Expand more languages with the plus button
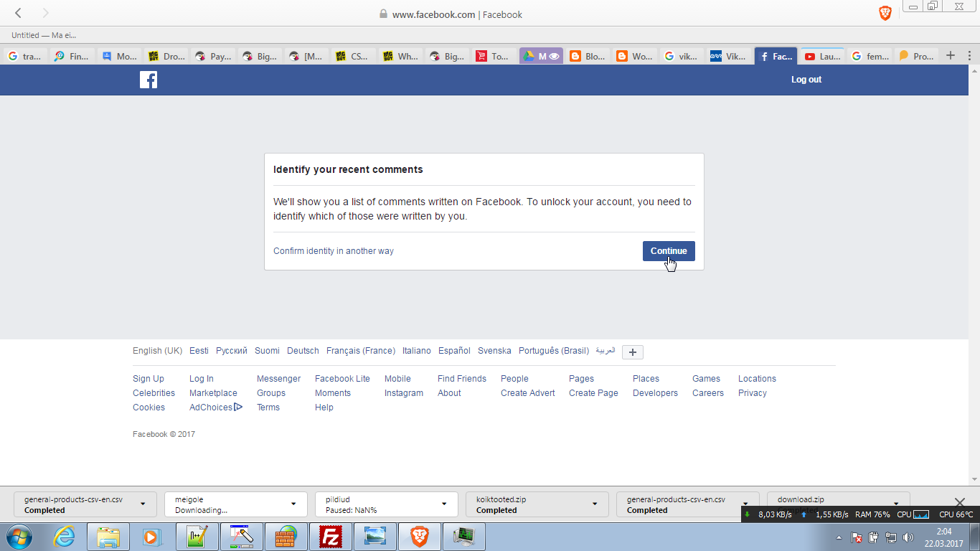Screen dimensions: 980x551 (x=633, y=352)
